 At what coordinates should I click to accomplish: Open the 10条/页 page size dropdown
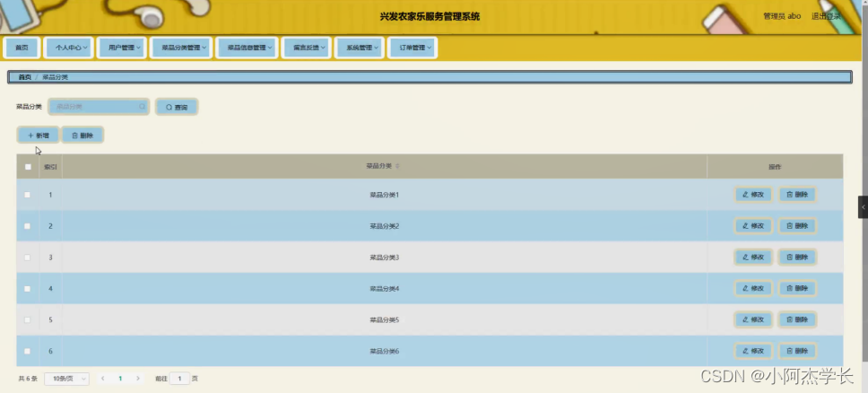66,379
